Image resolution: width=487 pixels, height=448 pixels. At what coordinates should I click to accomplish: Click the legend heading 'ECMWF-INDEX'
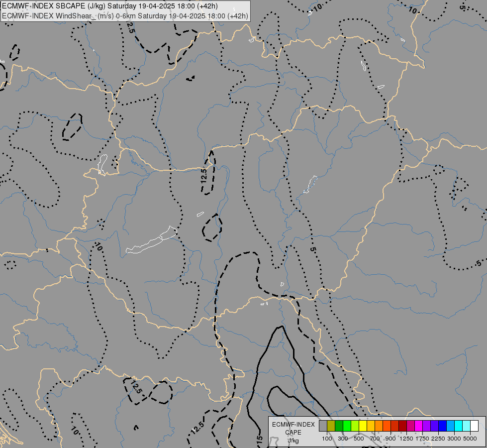(x=293, y=425)
